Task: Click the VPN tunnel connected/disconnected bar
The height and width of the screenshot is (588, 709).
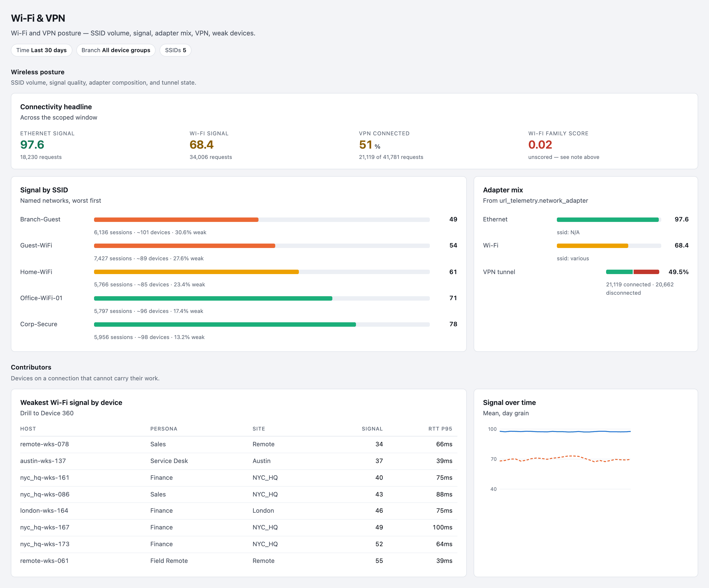Action: tap(633, 272)
